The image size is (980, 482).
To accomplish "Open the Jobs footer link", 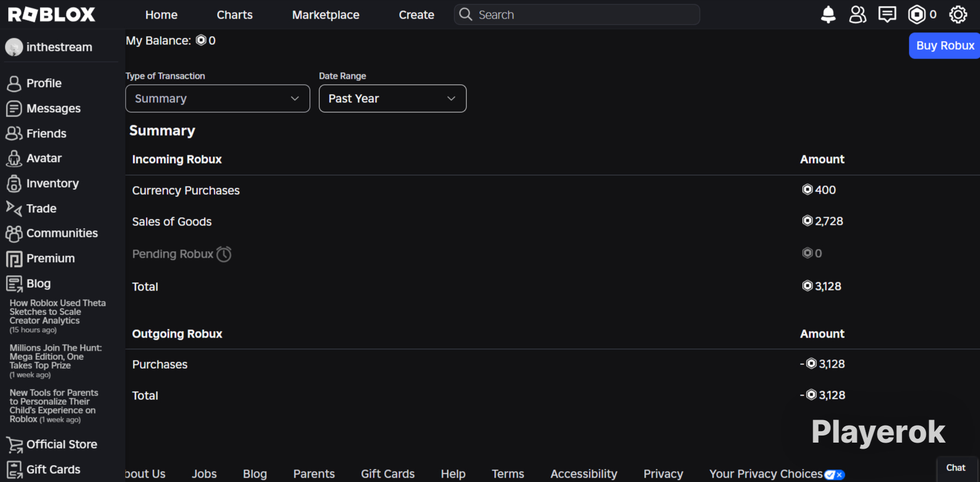I will pos(205,474).
